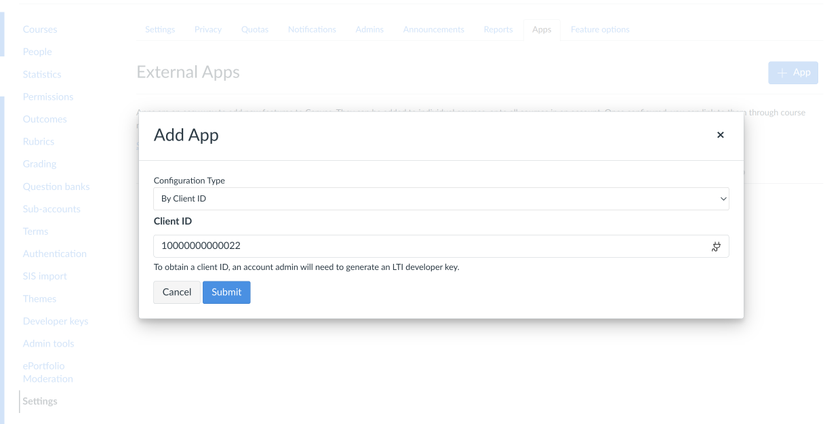
Task: Click the + App button
Action: click(793, 73)
